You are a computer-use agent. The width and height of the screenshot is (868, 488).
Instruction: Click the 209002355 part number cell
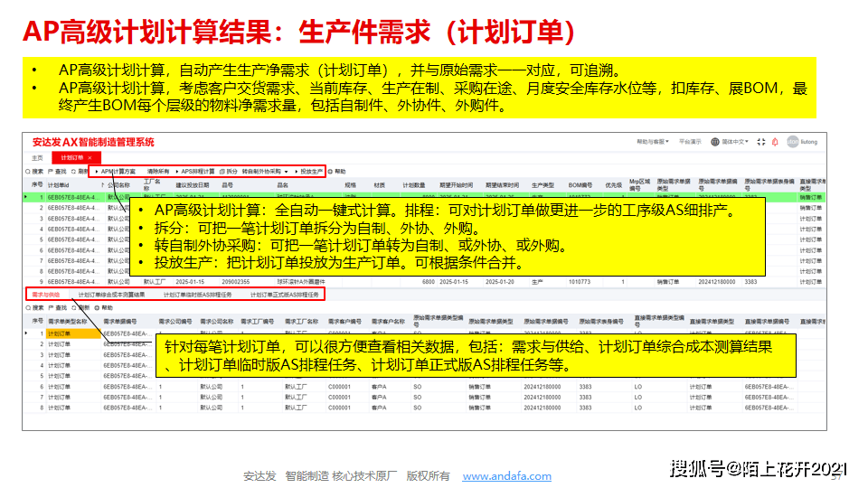236,282
